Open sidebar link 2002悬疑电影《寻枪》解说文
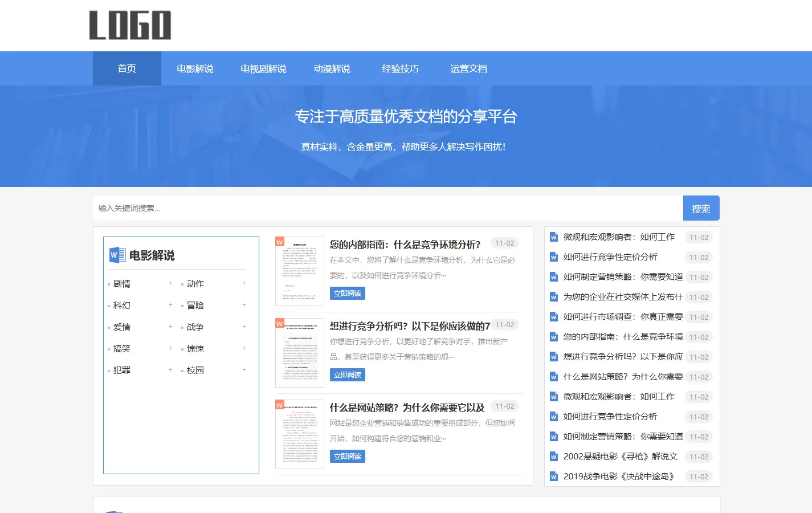This screenshot has height=513, width=812. (x=621, y=457)
